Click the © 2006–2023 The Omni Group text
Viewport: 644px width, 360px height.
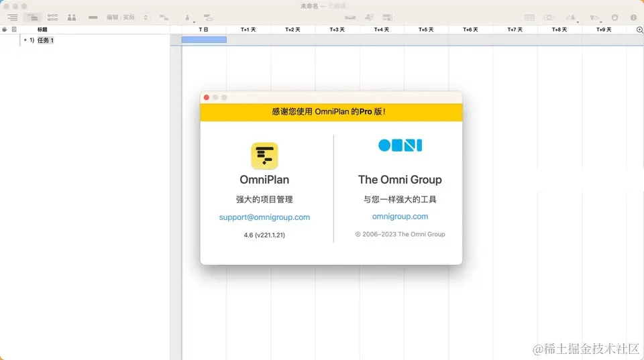[x=400, y=234]
